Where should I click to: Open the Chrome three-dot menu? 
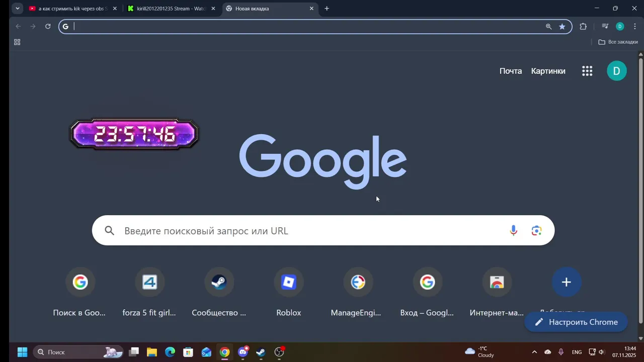pyautogui.click(x=634, y=27)
